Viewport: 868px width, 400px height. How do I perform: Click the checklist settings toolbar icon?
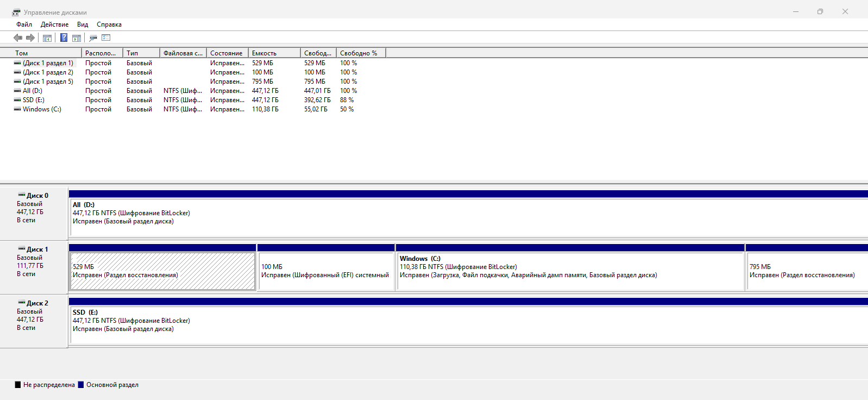(x=106, y=37)
